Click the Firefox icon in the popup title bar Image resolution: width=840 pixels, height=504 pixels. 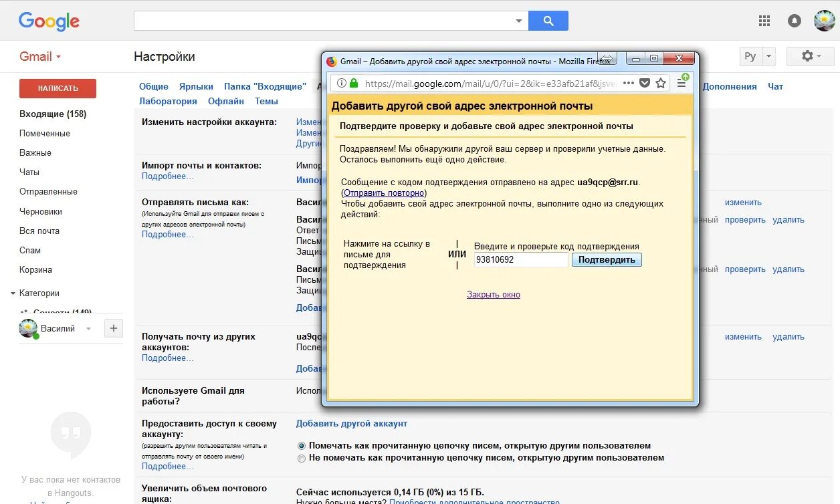[x=332, y=61]
